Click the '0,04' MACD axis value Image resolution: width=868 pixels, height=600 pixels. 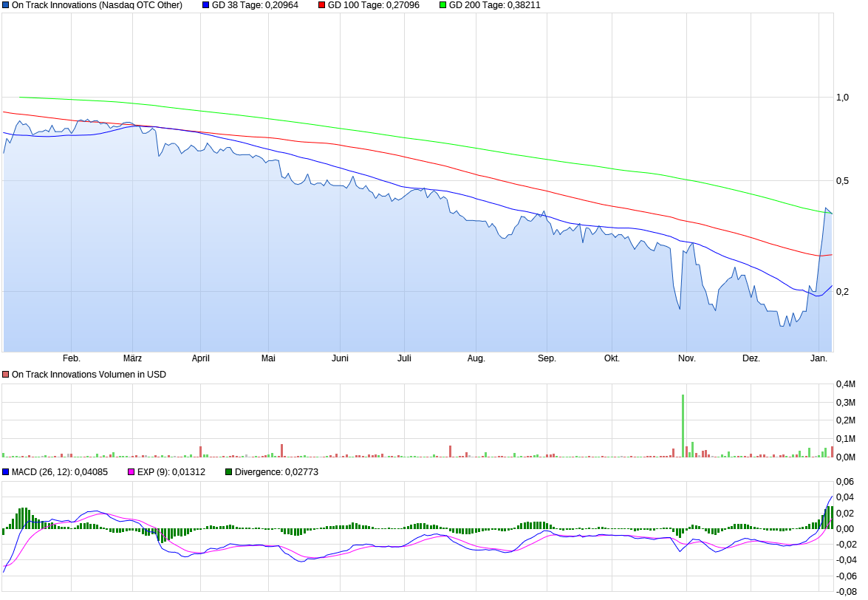[x=845, y=497]
